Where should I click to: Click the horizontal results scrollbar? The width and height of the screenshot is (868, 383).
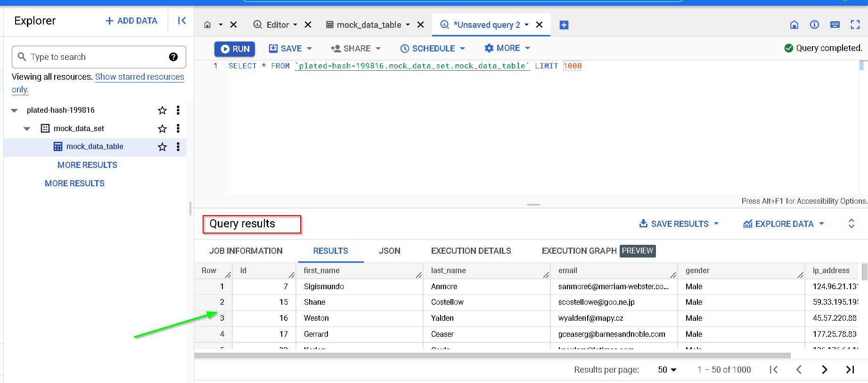(x=492, y=356)
